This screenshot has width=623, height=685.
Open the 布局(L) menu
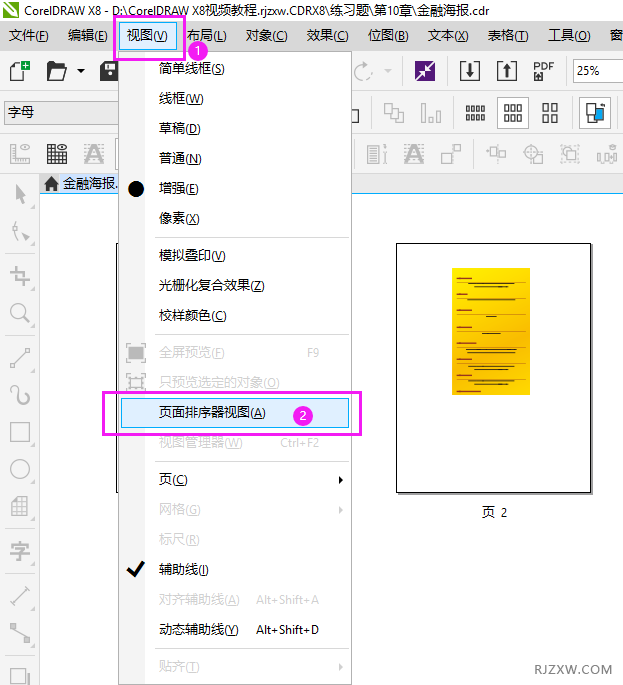[207, 35]
